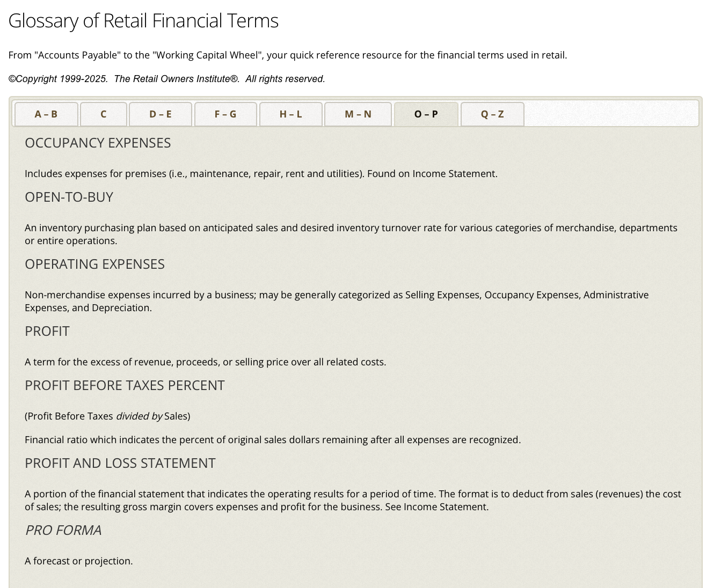714x588 pixels.
Task: Click the PROFIT heading
Action: (x=47, y=331)
